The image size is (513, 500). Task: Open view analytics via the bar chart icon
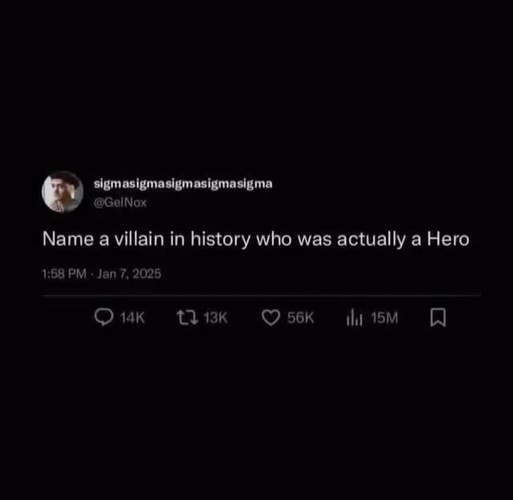click(354, 317)
